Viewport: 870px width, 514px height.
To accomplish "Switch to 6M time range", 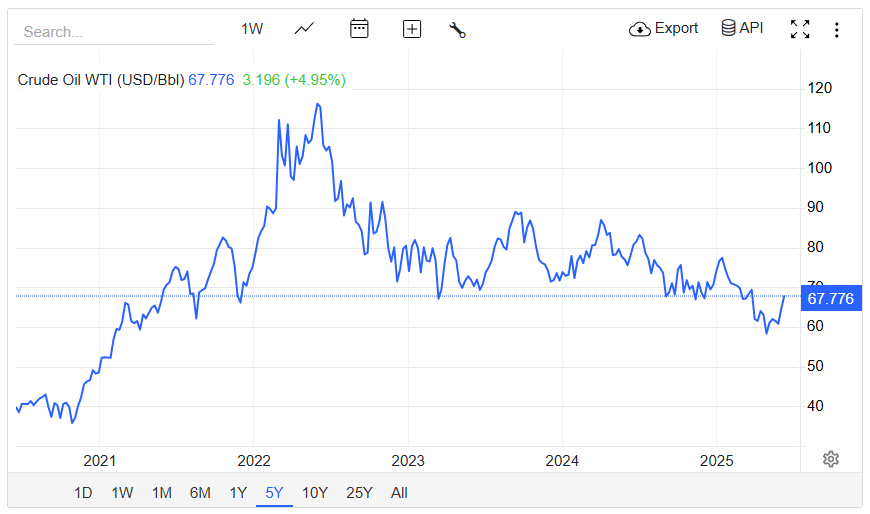I will pyautogui.click(x=200, y=492).
